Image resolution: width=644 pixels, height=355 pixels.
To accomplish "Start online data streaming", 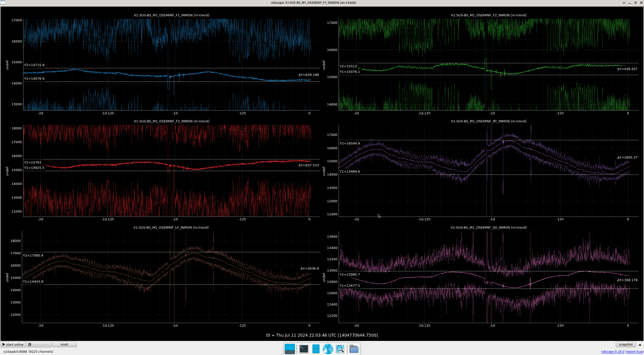I will [x=13, y=344].
